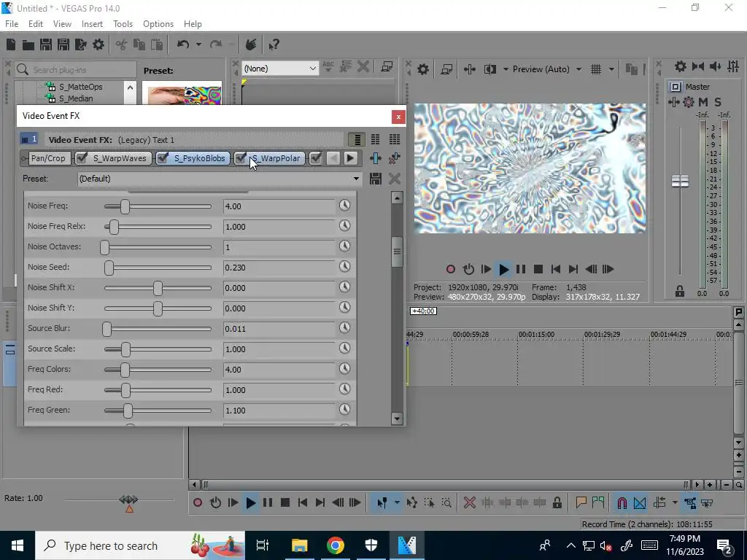Viewport: 747px width, 560px height.
Task: Click the timeline Lock event icon
Action: (x=557, y=503)
